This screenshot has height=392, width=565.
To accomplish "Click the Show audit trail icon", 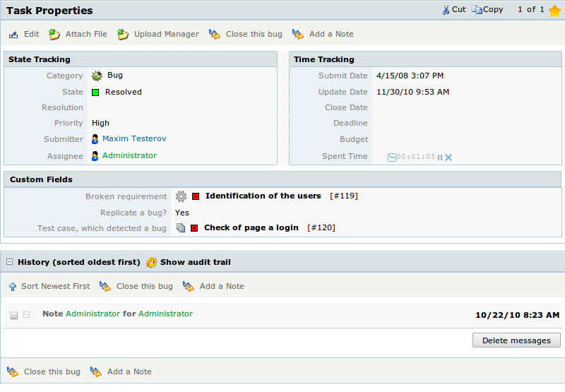I will point(152,262).
